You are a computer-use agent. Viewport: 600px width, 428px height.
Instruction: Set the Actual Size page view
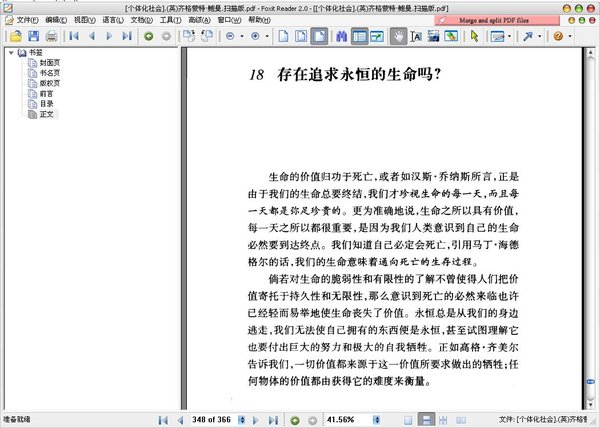click(x=283, y=36)
